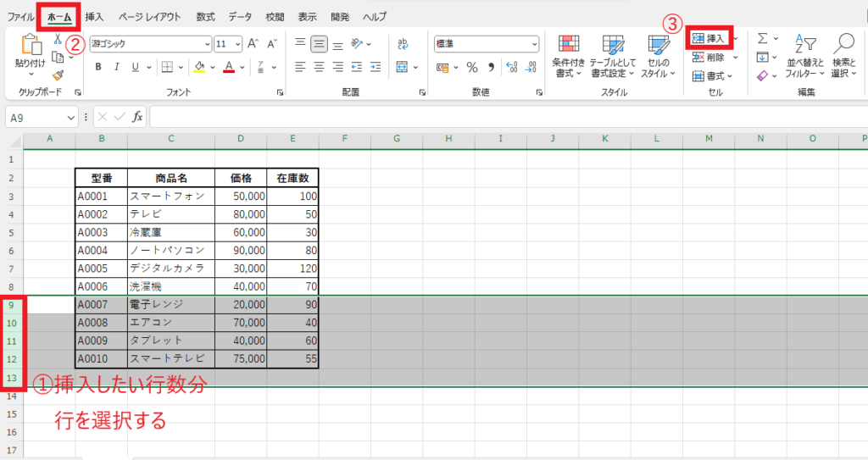Select column C header
Image resolution: width=868 pixels, height=460 pixels.
[x=171, y=138]
